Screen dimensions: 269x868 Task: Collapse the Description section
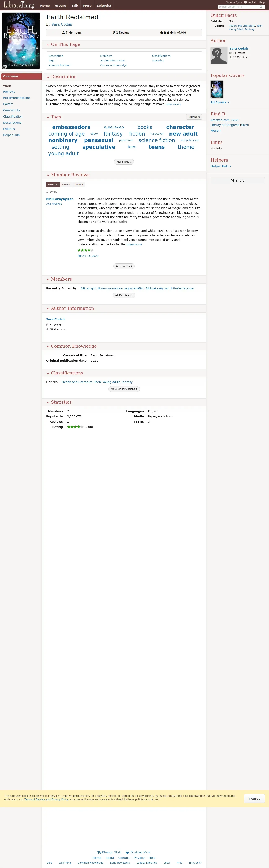[x=48, y=77]
